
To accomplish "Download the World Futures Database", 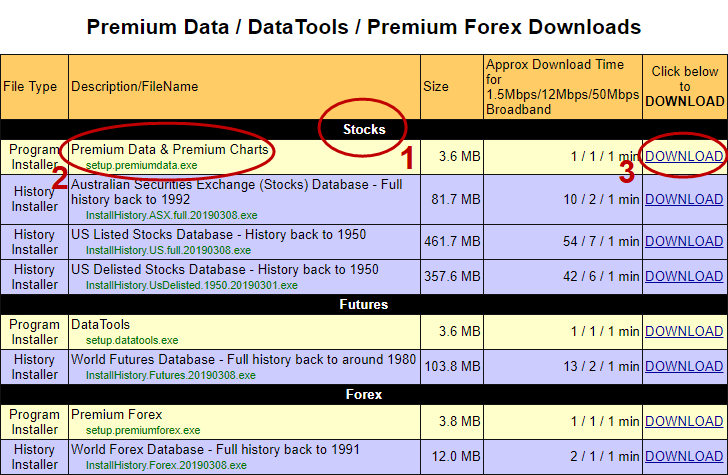I will pos(684,366).
